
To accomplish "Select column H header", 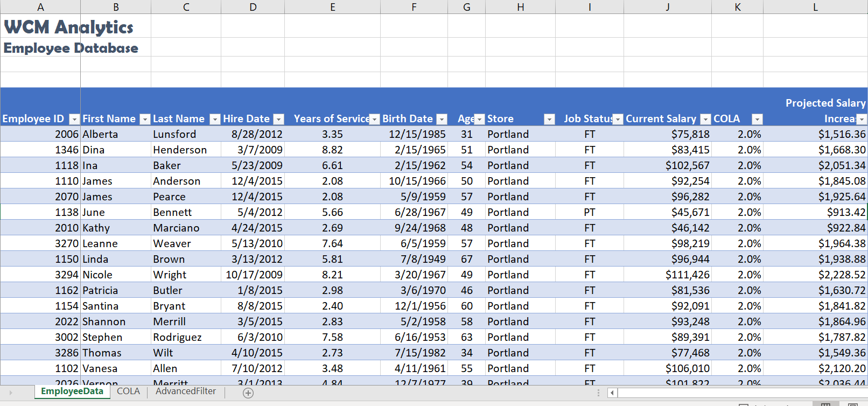I will coord(520,7).
